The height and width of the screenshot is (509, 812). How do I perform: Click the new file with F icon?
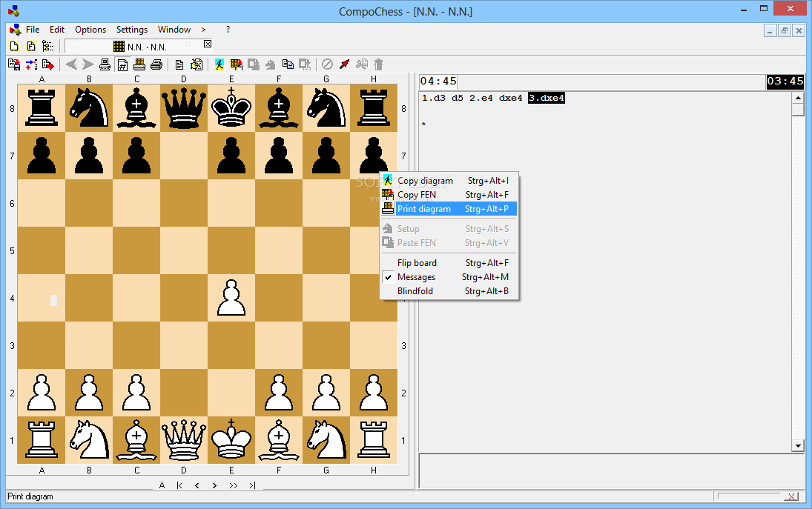tap(31, 46)
